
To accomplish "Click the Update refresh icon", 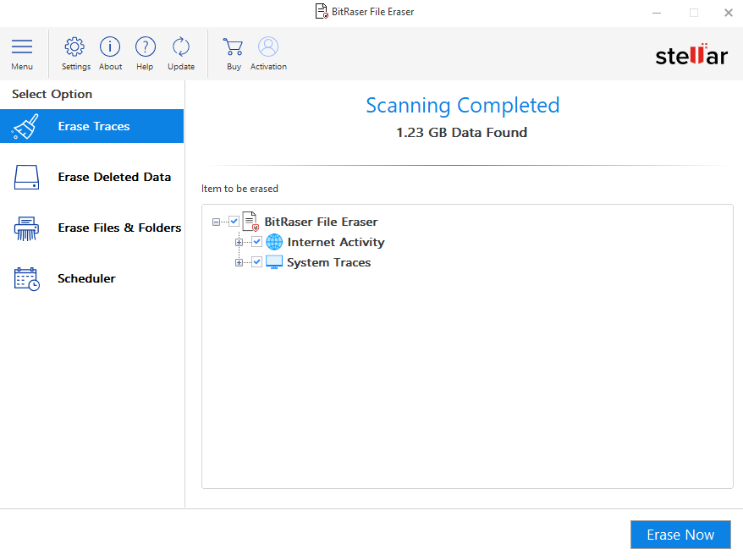I will click(x=181, y=47).
